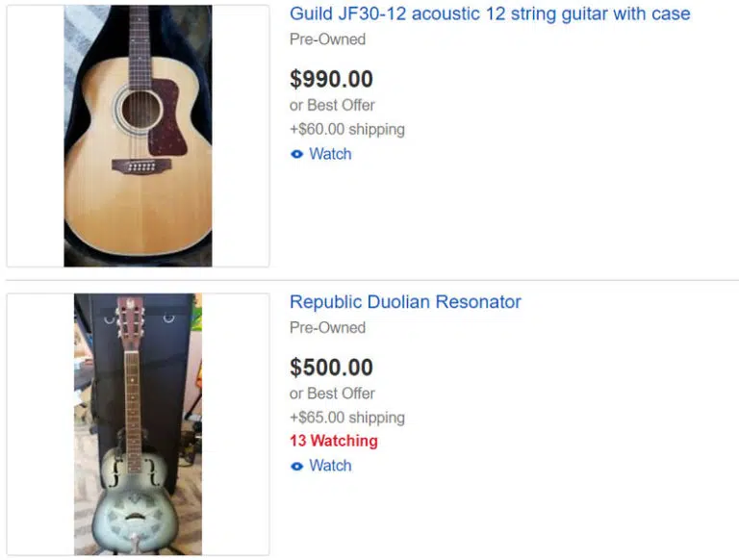Image resolution: width=739 pixels, height=560 pixels.
Task: Click "Pre-Owned" under the Republic Duolian title
Action: tap(327, 327)
